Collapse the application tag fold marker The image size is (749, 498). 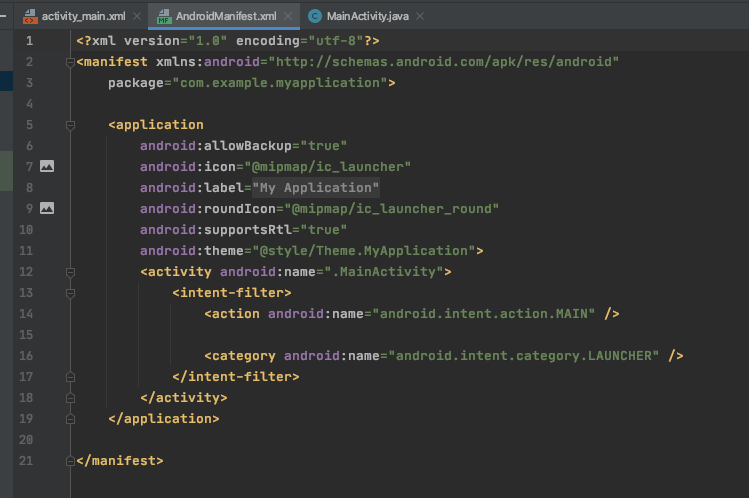click(x=70, y=125)
